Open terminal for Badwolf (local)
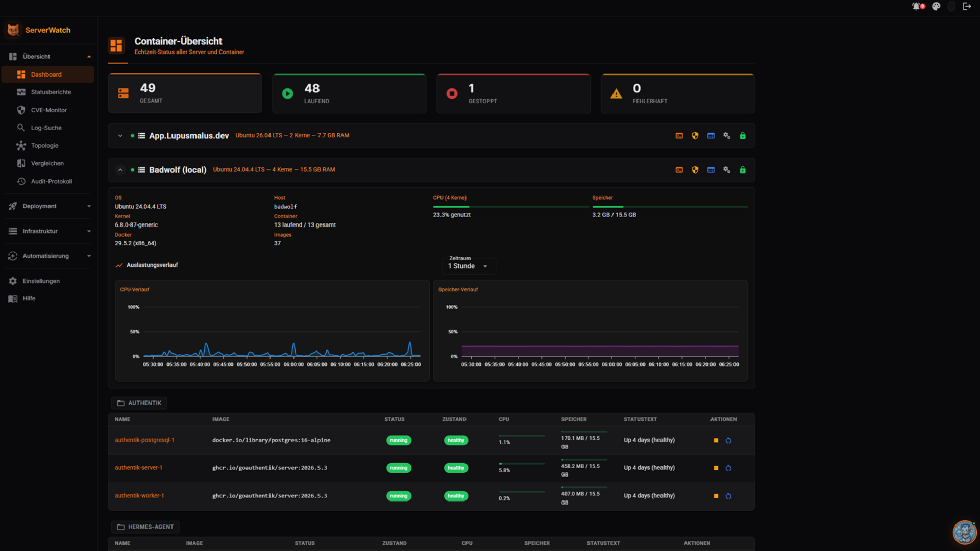Viewport: 980px width, 551px height. click(679, 170)
